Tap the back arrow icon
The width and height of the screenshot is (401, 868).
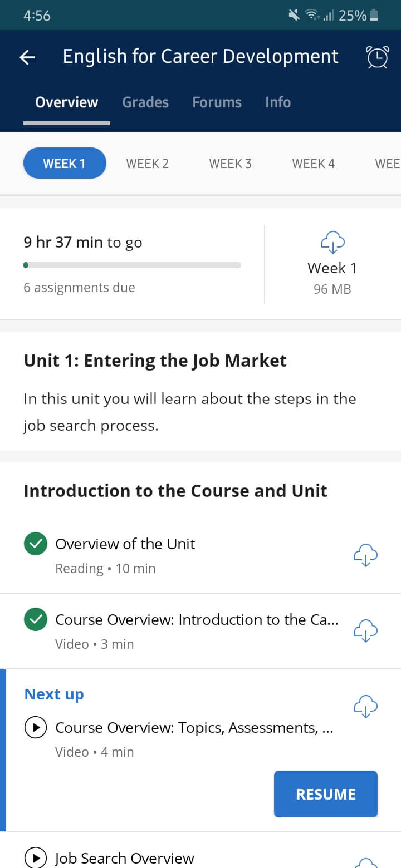pyautogui.click(x=27, y=57)
